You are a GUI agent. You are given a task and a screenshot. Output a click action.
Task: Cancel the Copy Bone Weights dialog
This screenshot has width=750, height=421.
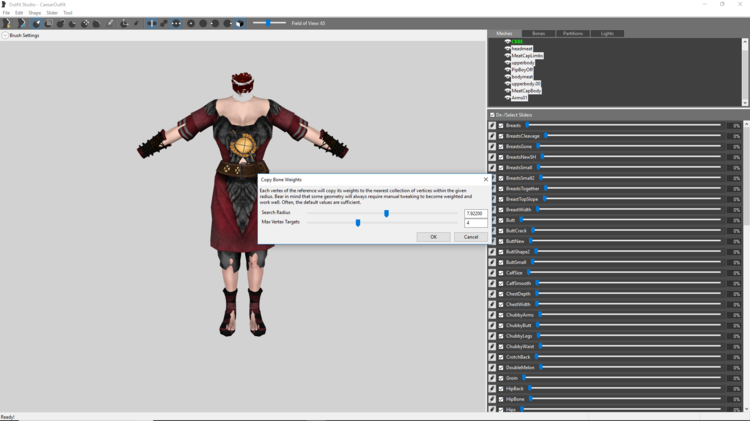pos(471,237)
